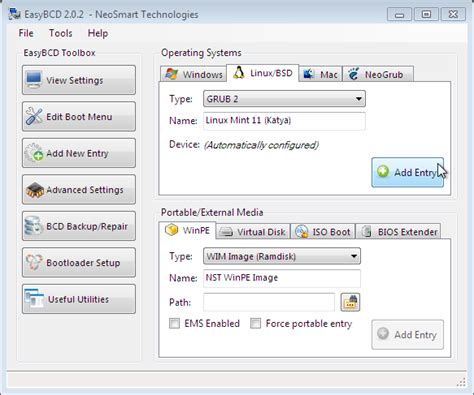474x395 pixels.
Task: Switch to the ISO Boot tab
Action: (323, 232)
